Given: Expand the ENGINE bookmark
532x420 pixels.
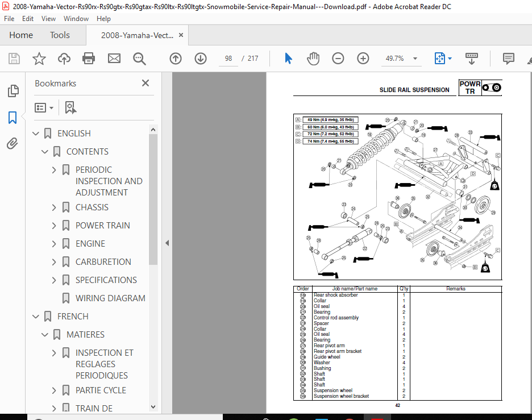Looking at the screenshot, I should (54, 244).
